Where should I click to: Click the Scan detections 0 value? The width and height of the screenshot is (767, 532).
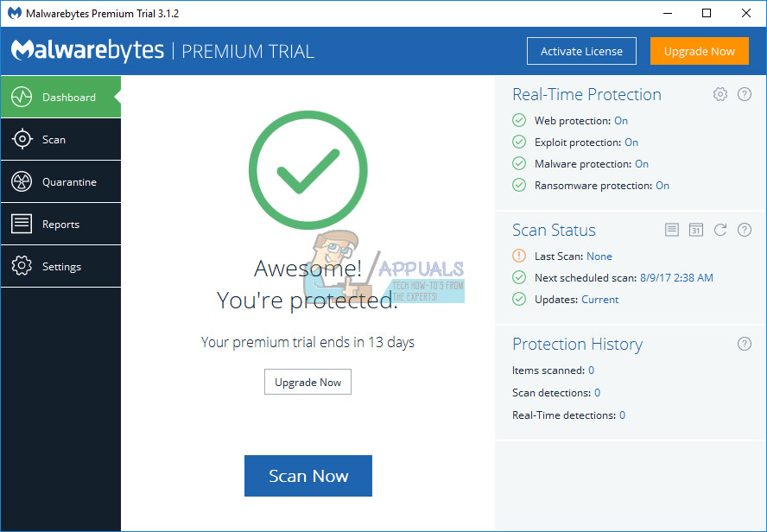click(x=597, y=393)
